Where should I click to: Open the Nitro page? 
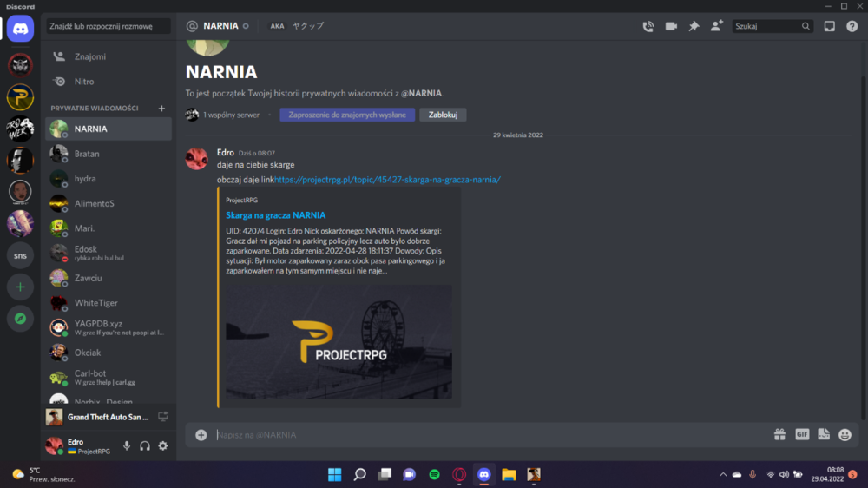coord(108,82)
